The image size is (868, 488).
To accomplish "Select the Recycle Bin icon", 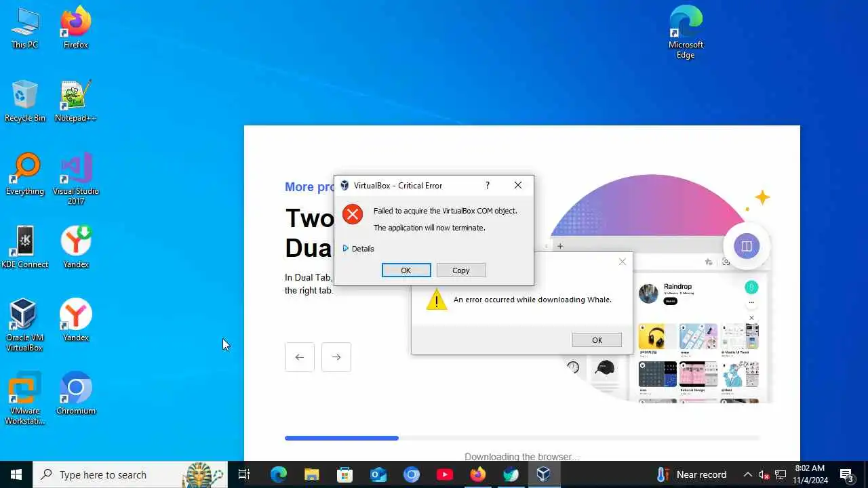I will pos(24,102).
